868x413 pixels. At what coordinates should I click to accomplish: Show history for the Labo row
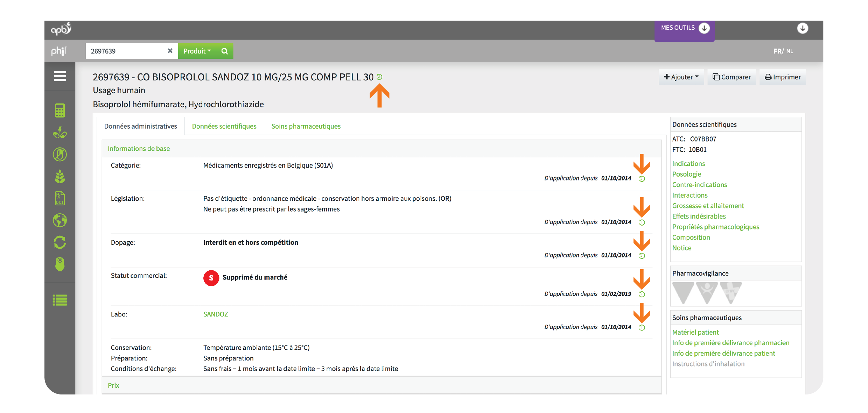[642, 327]
